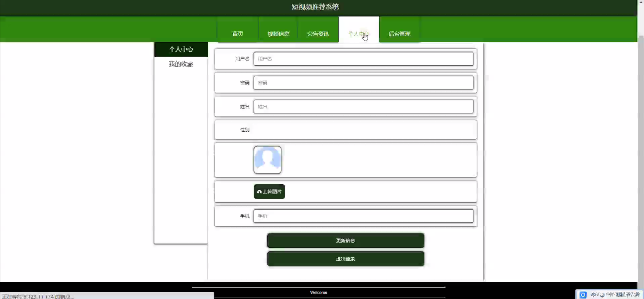
Task: Click the 短视频推荐系统 site title
Action: point(315,7)
